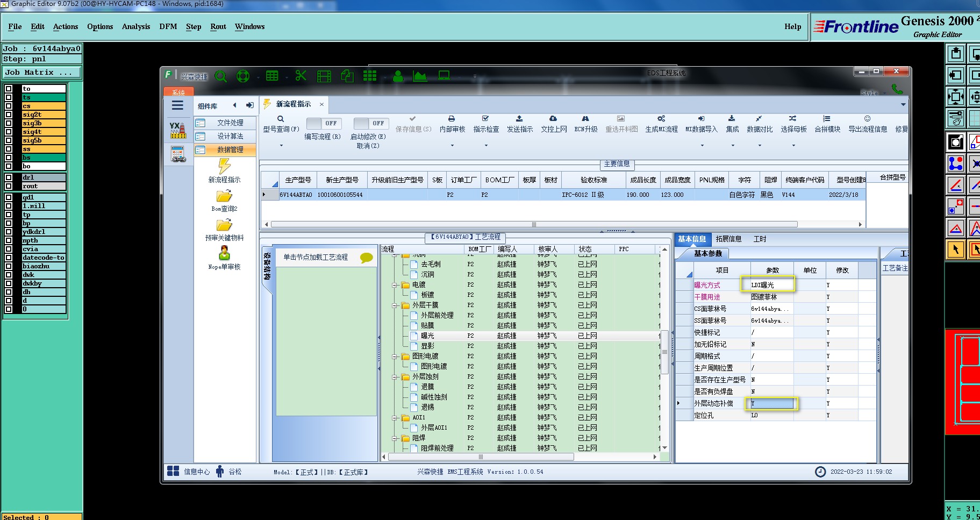Click the green phone icon
The image size is (980, 520).
(897, 89)
